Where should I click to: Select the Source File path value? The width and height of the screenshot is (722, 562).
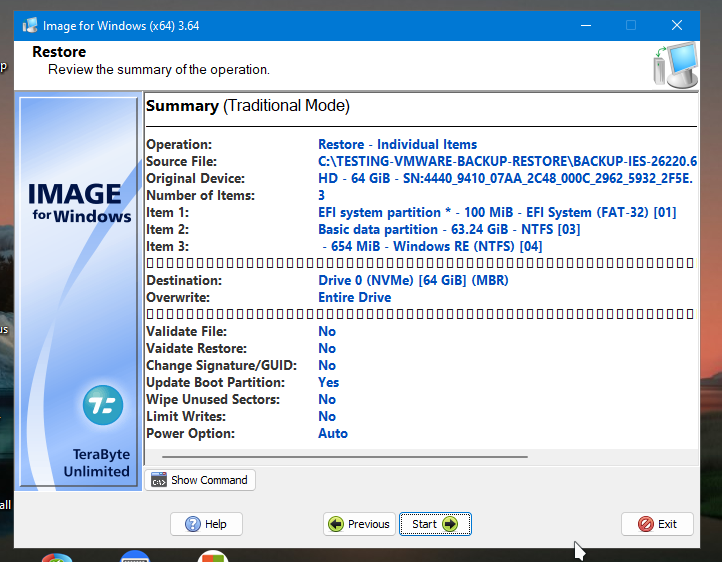point(507,162)
